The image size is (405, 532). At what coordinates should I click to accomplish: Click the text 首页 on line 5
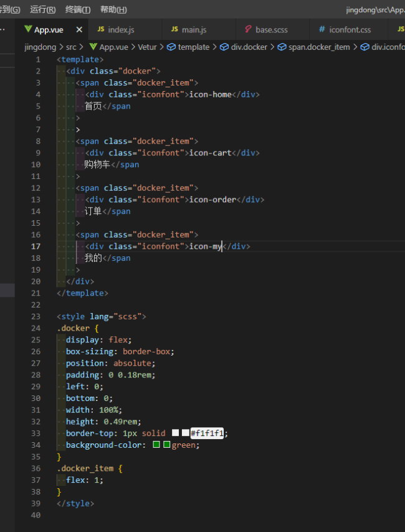(x=93, y=106)
